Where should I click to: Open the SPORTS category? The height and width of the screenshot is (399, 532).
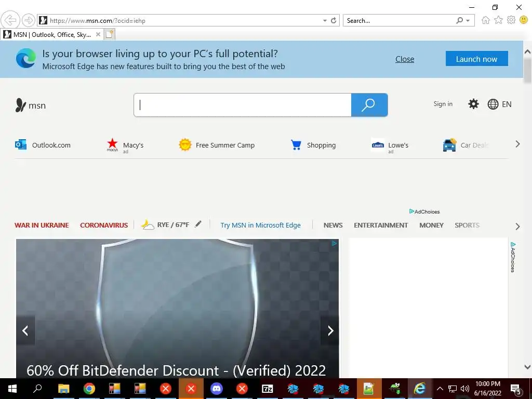pyautogui.click(x=467, y=225)
